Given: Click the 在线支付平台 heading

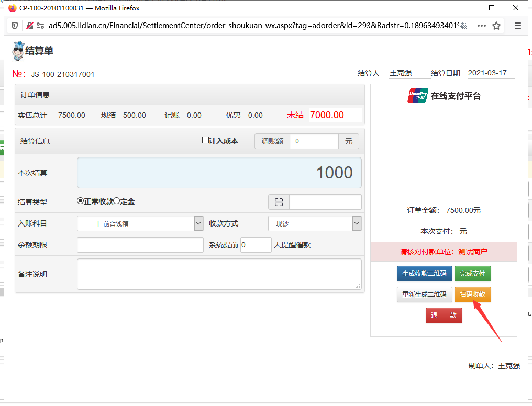Looking at the screenshot, I should pos(456,96).
